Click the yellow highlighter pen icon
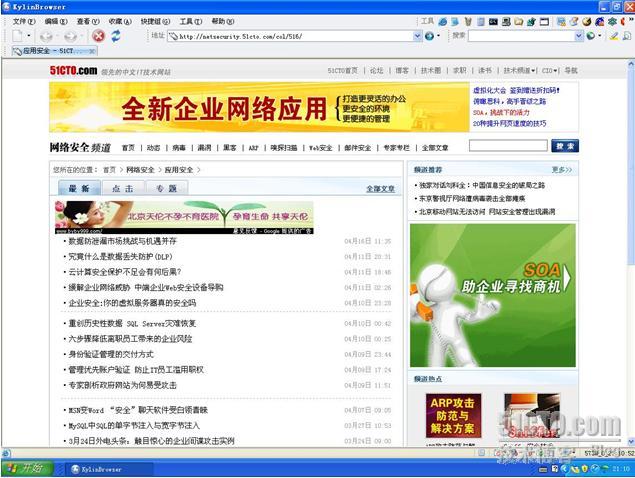Screen dimensions: 635x478 [614, 36]
